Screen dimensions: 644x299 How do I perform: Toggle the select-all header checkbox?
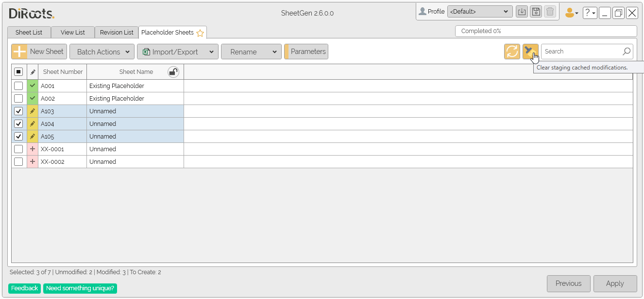[x=18, y=72]
